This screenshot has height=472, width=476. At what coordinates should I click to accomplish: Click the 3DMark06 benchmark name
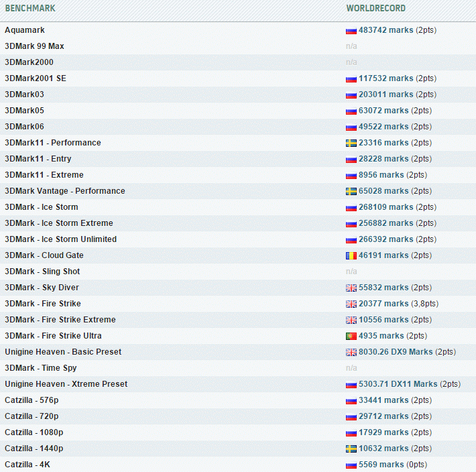click(x=24, y=127)
